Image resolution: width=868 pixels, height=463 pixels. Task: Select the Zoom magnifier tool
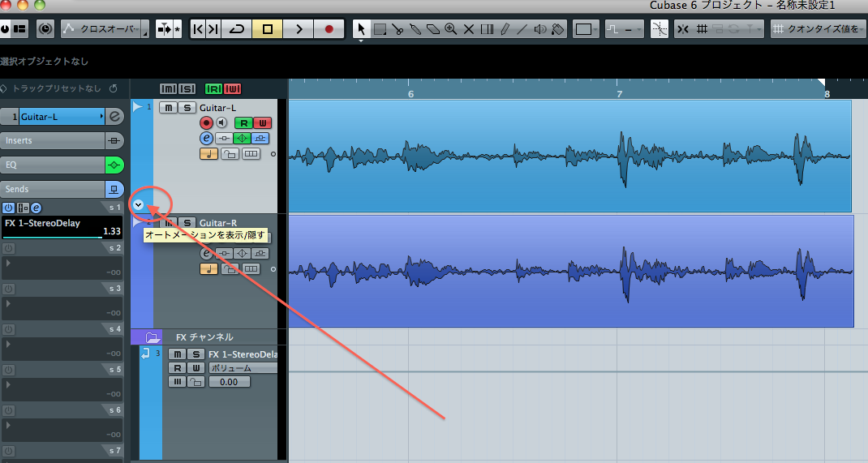coord(451,29)
